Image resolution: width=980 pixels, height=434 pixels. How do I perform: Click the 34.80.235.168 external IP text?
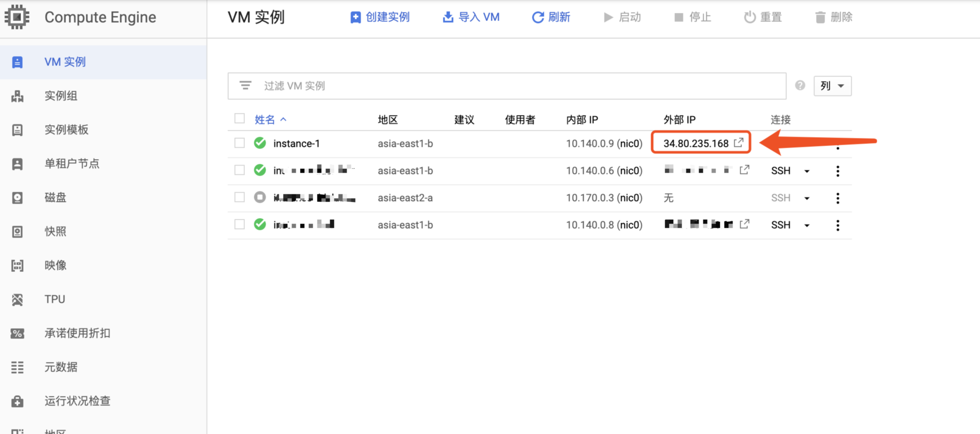point(696,144)
